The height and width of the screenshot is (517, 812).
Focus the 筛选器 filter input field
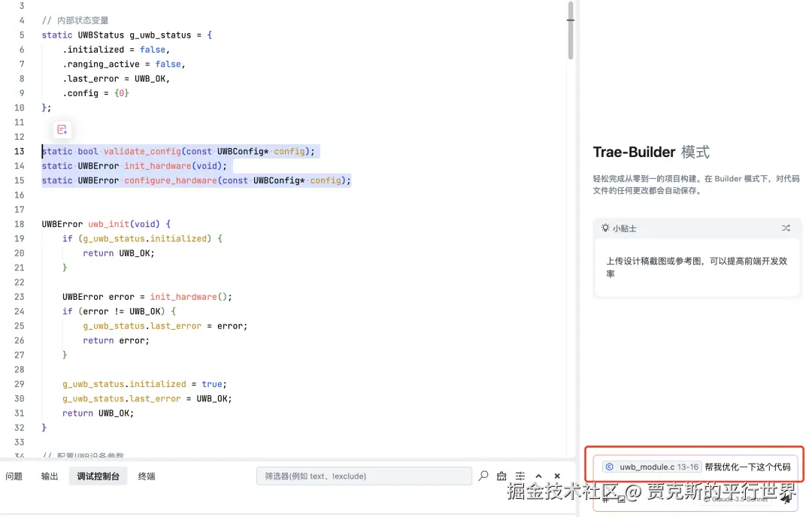tap(364, 476)
